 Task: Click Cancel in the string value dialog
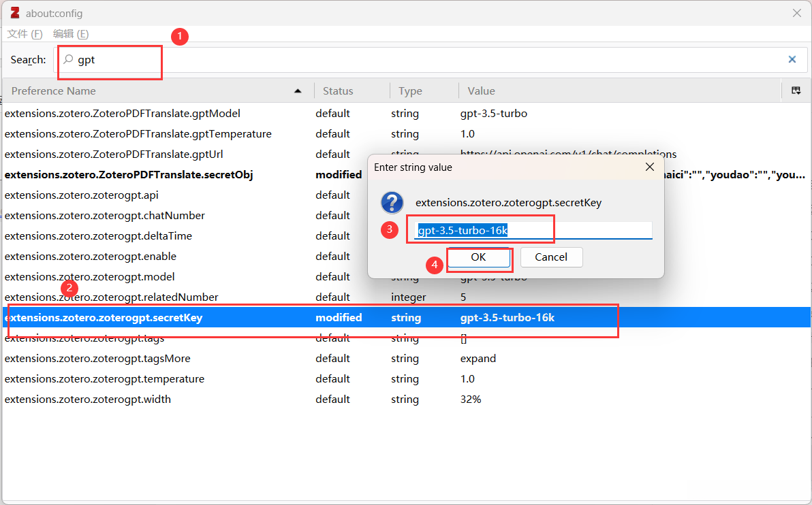551,257
